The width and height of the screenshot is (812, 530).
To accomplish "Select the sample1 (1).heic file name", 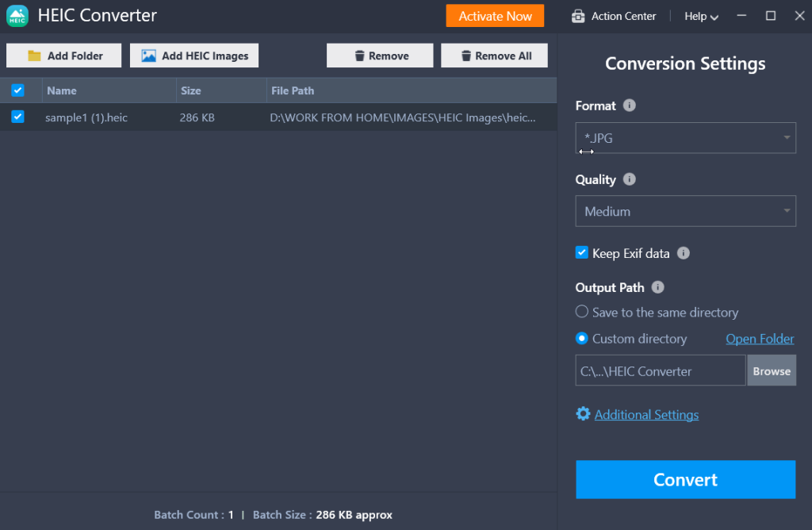I will [x=86, y=117].
